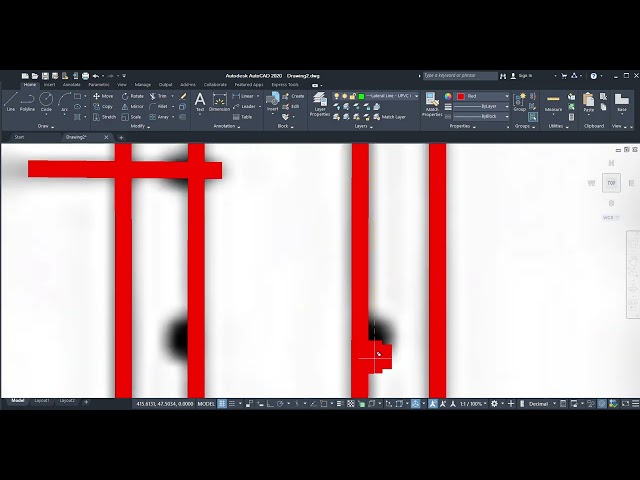Activate the Fillet command

[x=158, y=107]
